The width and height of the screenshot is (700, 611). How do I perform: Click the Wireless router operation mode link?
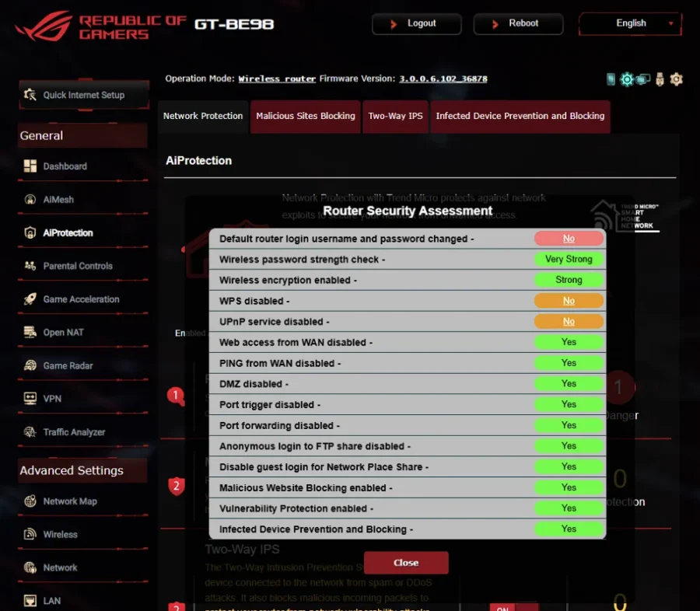(x=277, y=79)
